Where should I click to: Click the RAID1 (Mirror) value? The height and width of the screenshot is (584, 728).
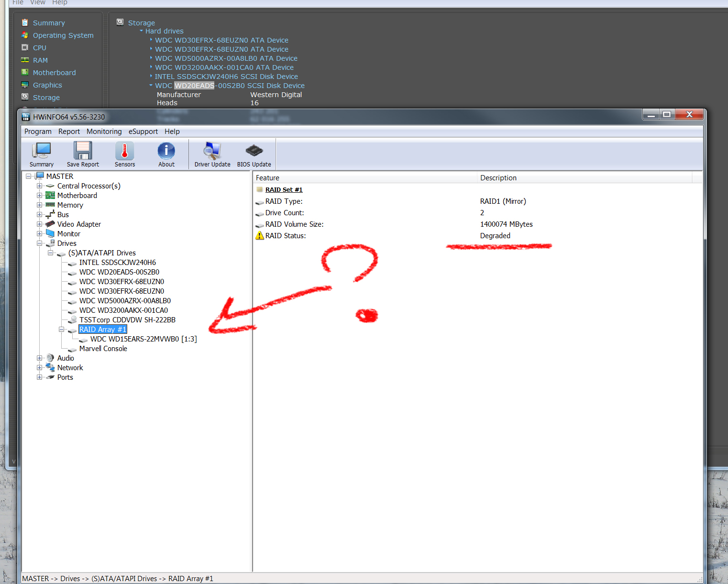(x=503, y=201)
